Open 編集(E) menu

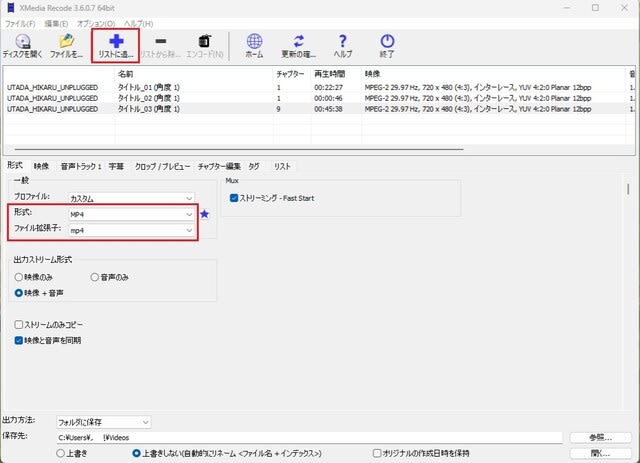point(56,24)
